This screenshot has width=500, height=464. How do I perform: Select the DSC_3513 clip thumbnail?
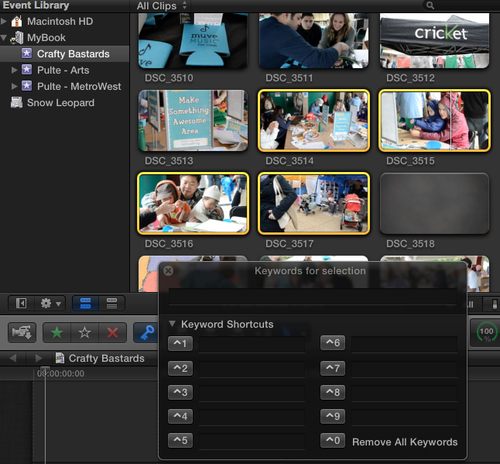[x=193, y=120]
